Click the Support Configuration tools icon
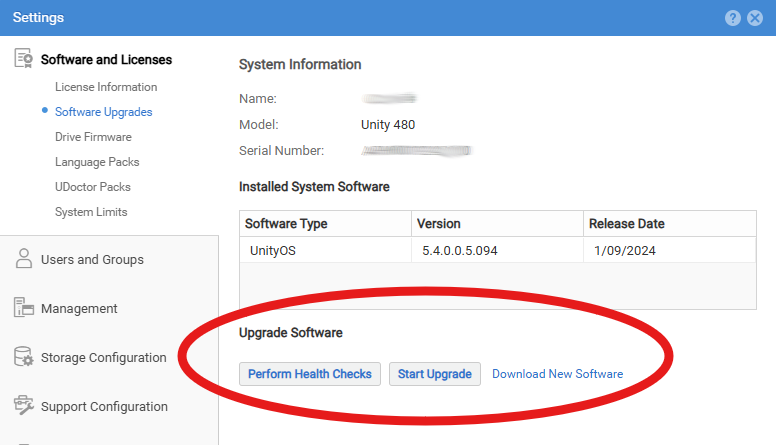The image size is (776, 445). point(23,405)
